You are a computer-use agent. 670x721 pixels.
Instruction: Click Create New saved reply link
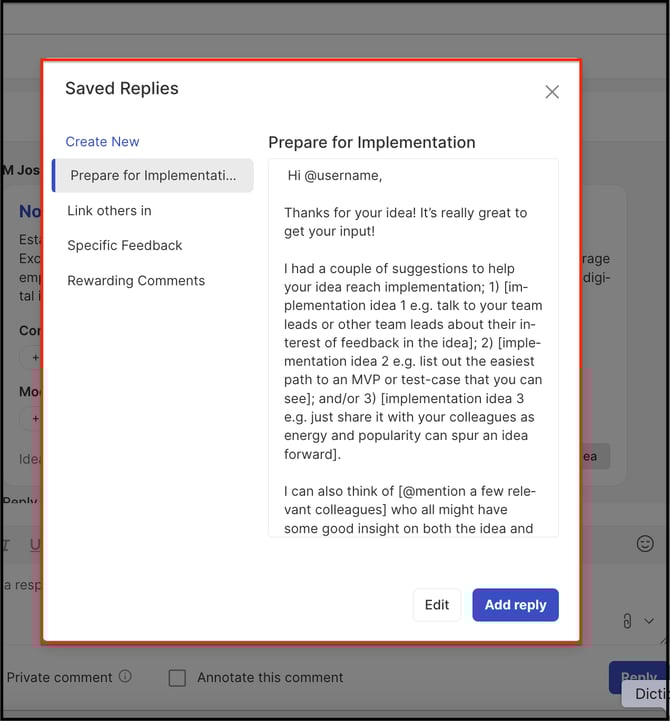(x=102, y=142)
